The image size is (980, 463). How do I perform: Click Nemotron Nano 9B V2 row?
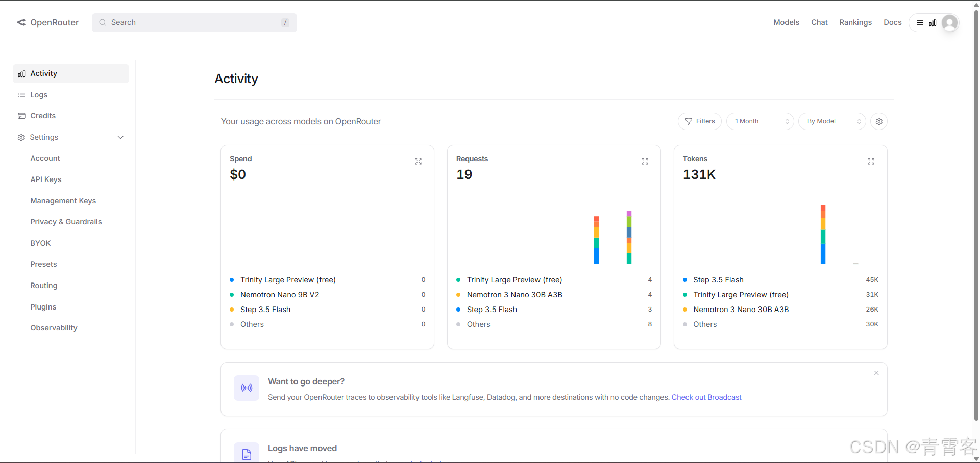(x=327, y=295)
